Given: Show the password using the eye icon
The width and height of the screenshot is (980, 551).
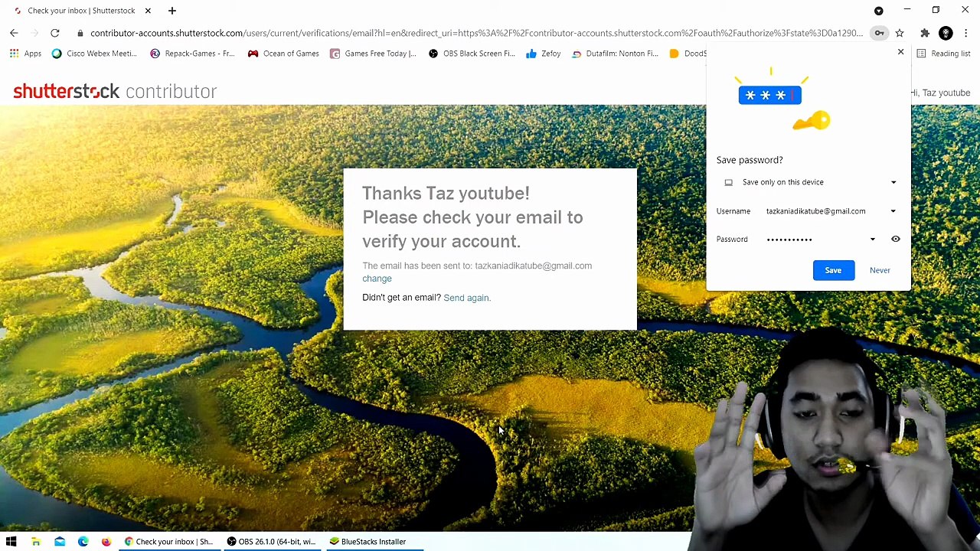Looking at the screenshot, I should coord(895,239).
